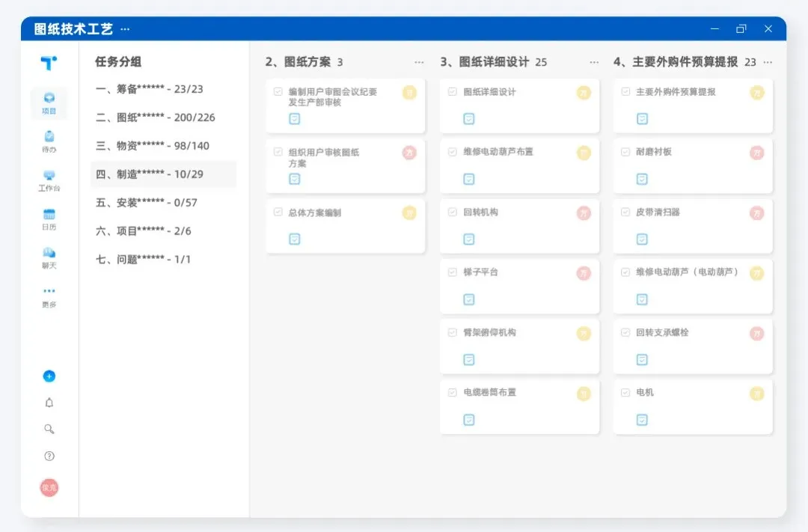Open the 更多 sidebar menu

49,297
